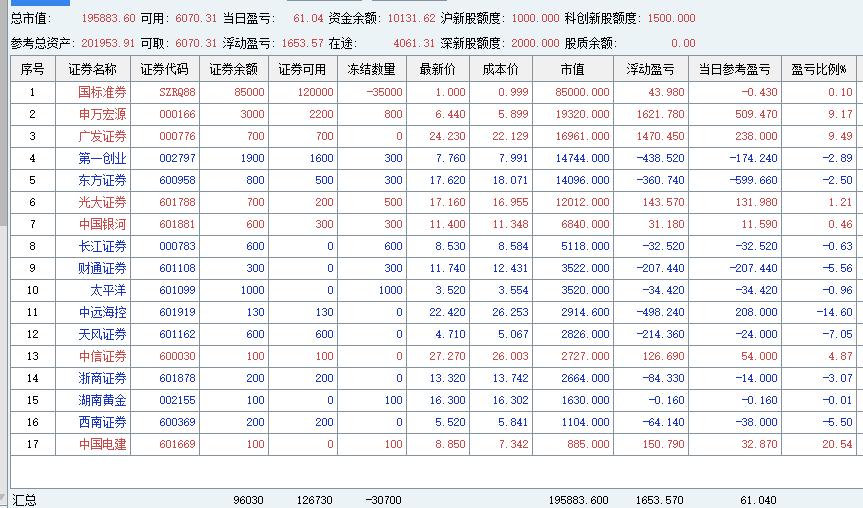Sort by 序号 column header
The image size is (863, 508).
click(32, 69)
